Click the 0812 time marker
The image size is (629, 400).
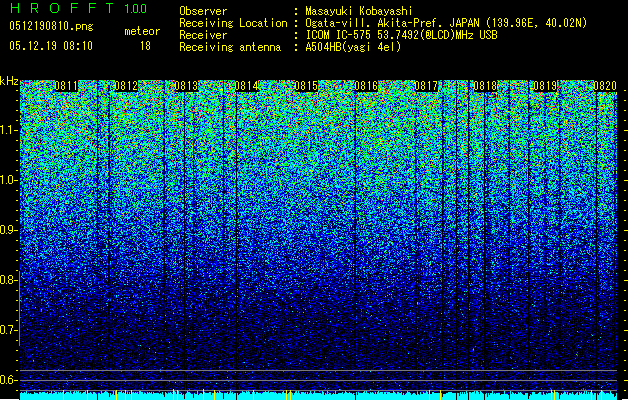[x=126, y=86]
